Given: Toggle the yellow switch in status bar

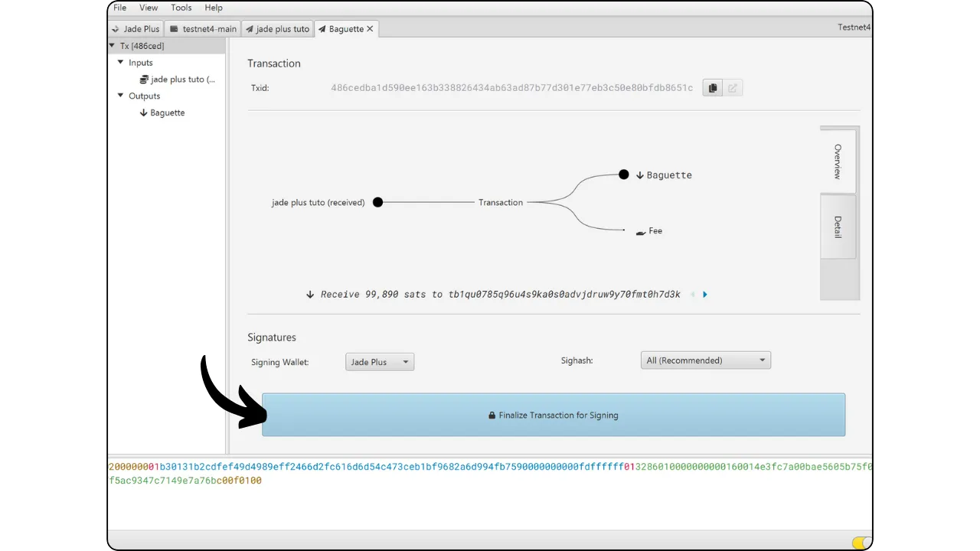Looking at the screenshot, I should (861, 542).
